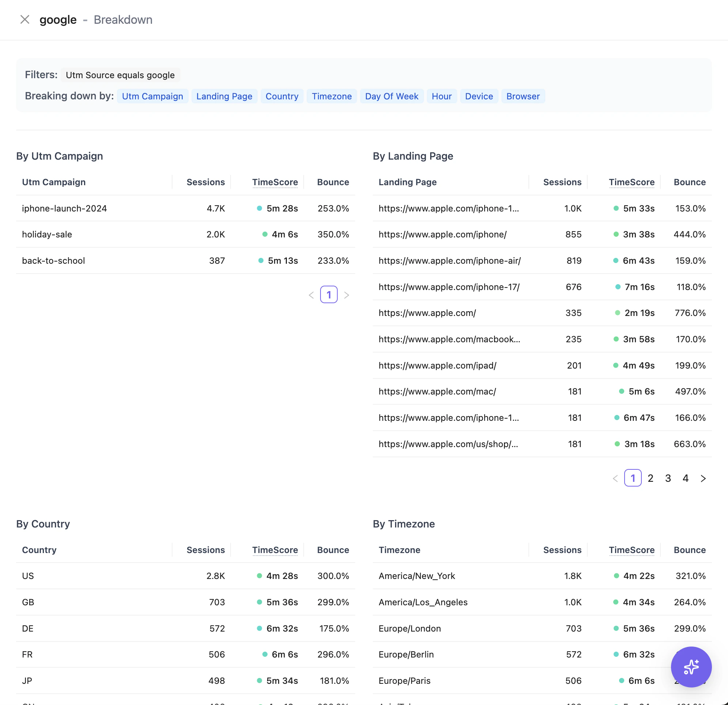Screen dimensions: 728x705
Task: Click the Utm Campaign breakdown tag
Action: click(x=152, y=96)
